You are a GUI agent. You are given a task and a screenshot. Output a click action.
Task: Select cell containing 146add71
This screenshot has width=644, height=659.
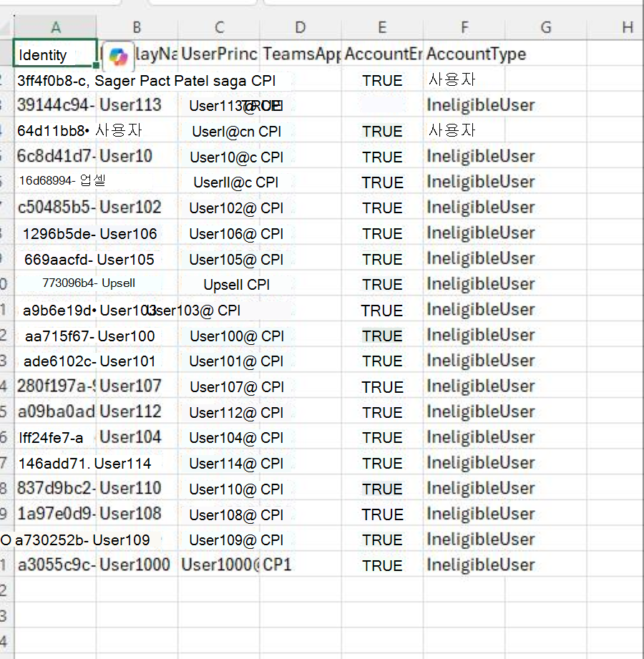click(56, 463)
